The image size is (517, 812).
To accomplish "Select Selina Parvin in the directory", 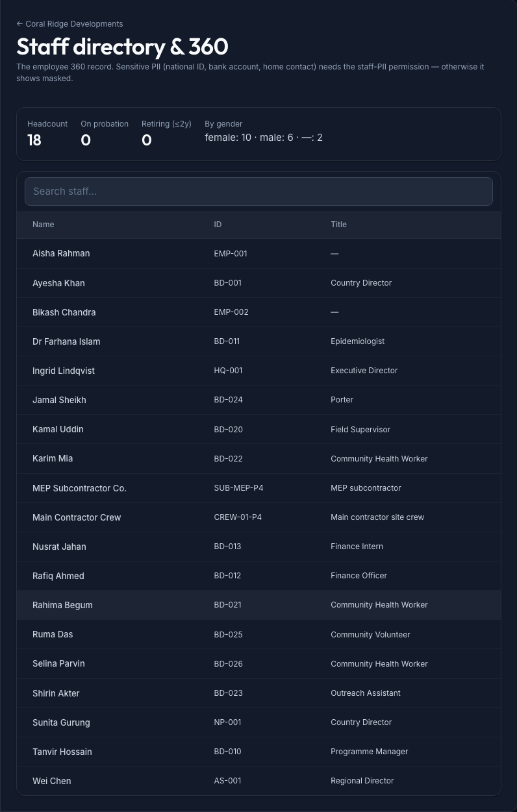I will coord(258,663).
